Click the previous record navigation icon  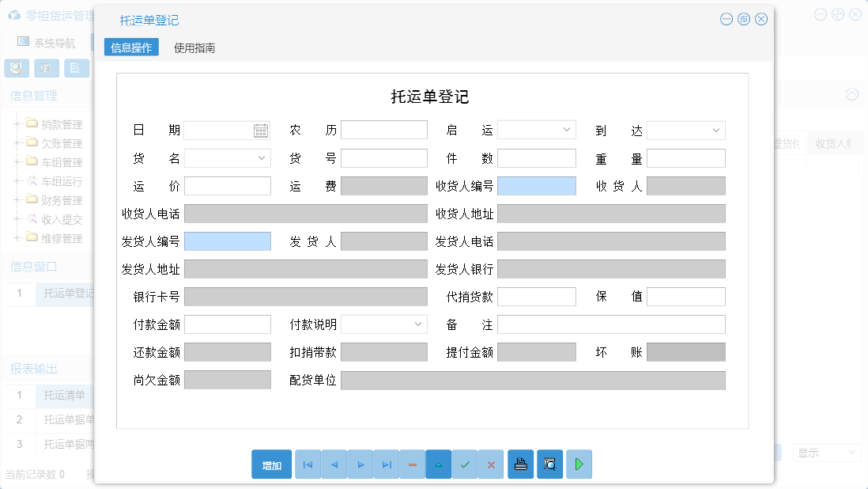click(334, 464)
